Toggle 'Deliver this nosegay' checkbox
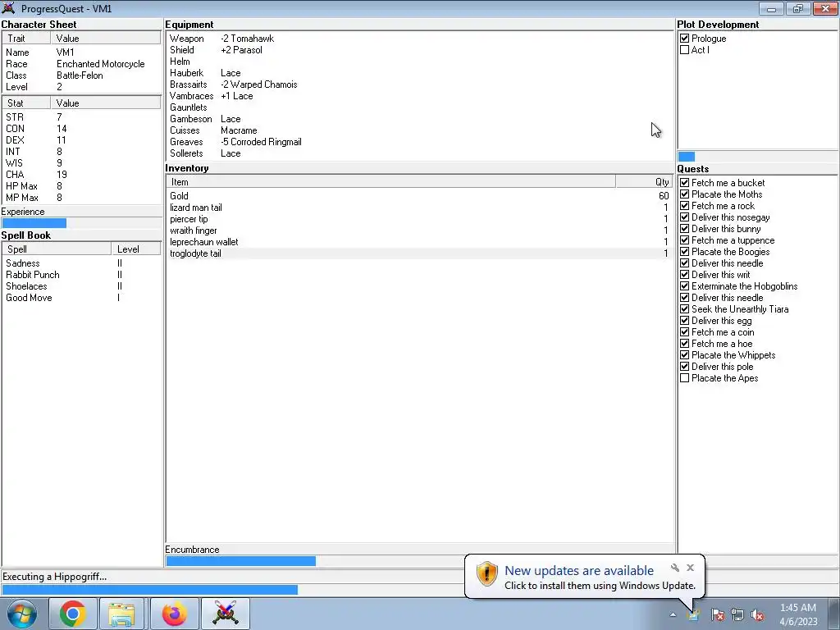Image resolution: width=840 pixels, height=630 pixels. pos(685,217)
